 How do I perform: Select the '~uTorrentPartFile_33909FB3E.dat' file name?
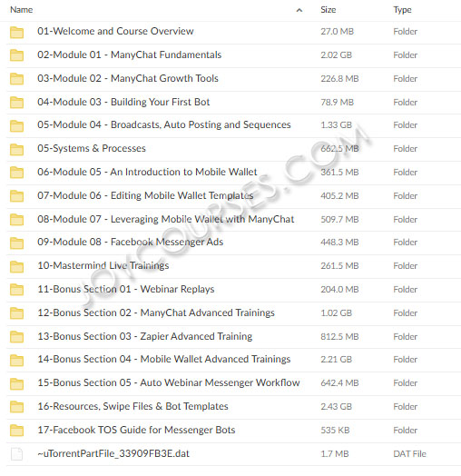[113, 453]
